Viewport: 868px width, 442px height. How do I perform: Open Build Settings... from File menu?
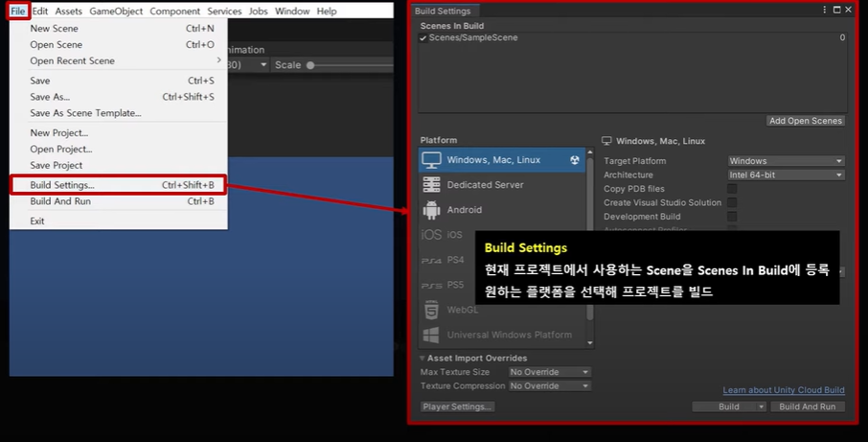(x=119, y=185)
